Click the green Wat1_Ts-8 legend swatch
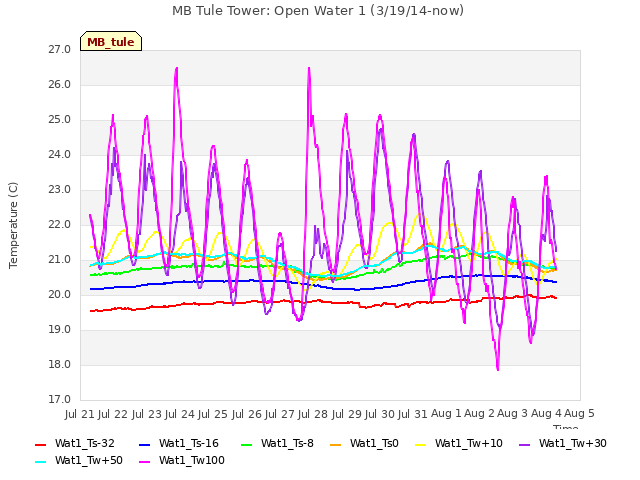This screenshot has height=480, width=640. point(247,444)
